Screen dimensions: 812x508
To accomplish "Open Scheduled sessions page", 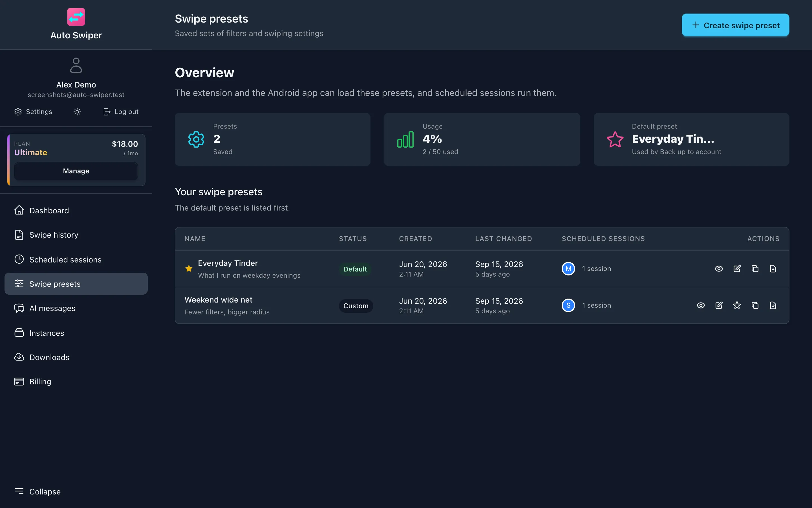I will pyautogui.click(x=76, y=259).
